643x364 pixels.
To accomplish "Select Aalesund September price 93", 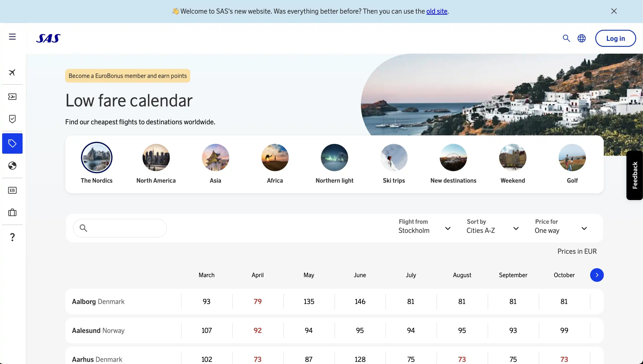I will pos(513,331).
